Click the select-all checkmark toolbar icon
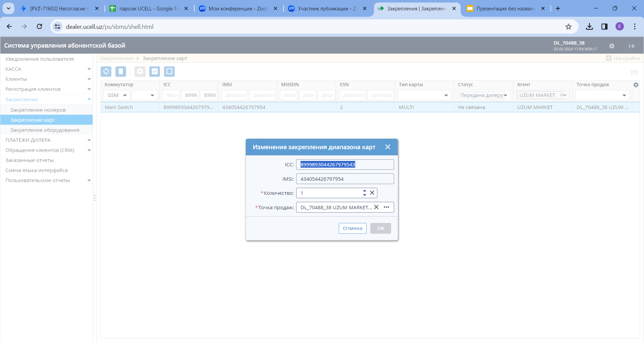Image resolution: width=644 pixels, height=342 pixels. (155, 71)
